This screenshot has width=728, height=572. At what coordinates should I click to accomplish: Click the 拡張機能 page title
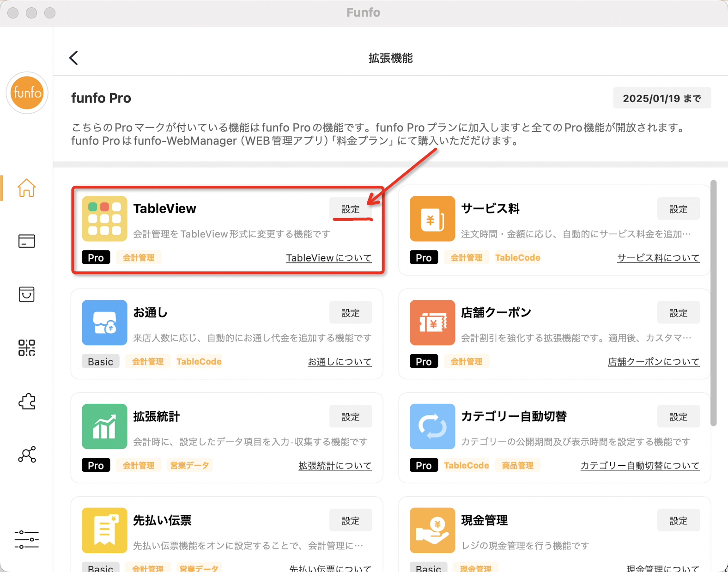(391, 58)
